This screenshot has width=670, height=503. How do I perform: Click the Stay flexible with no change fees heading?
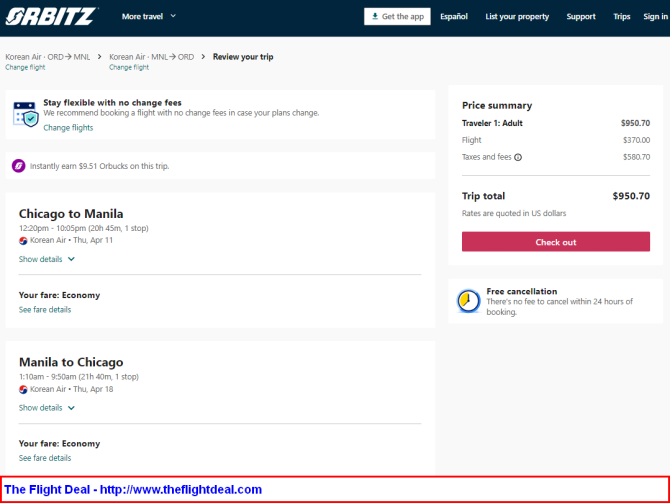click(112, 103)
